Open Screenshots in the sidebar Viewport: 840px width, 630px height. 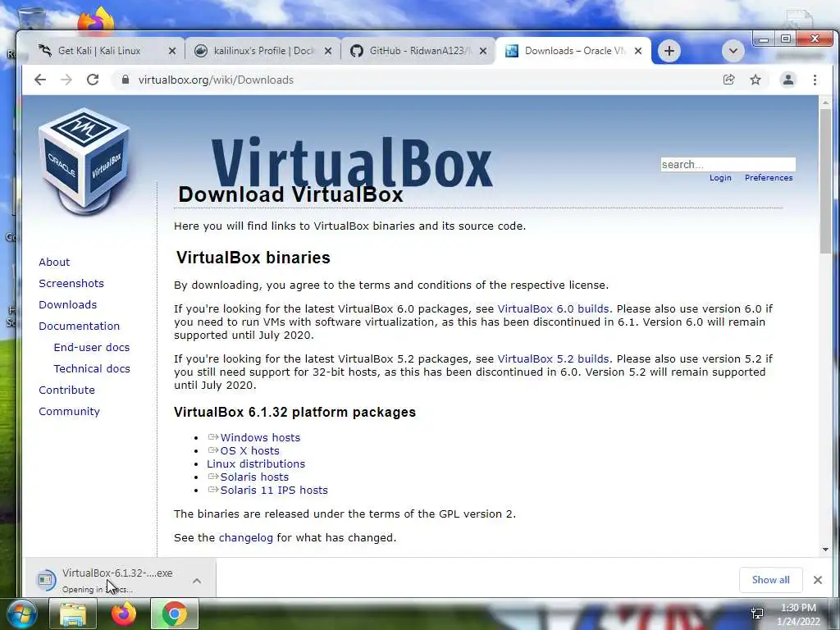(71, 283)
